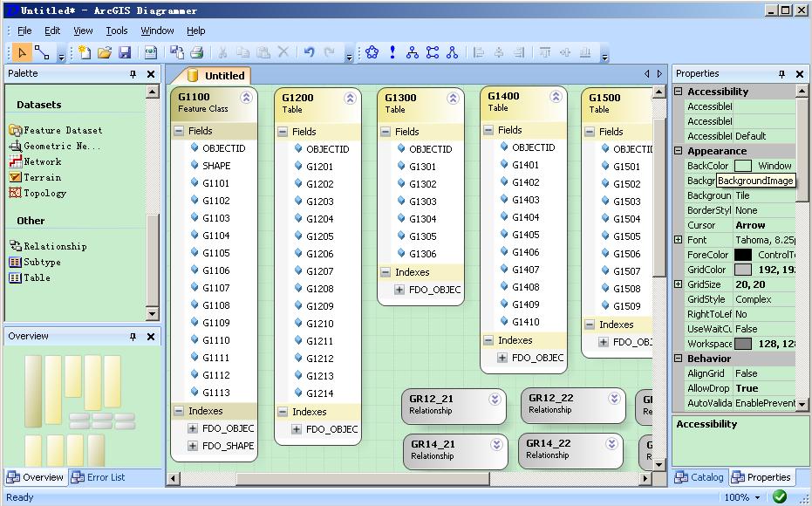This screenshot has width=812, height=506.
Task: Print the diagram with the printer icon
Action: [197, 52]
